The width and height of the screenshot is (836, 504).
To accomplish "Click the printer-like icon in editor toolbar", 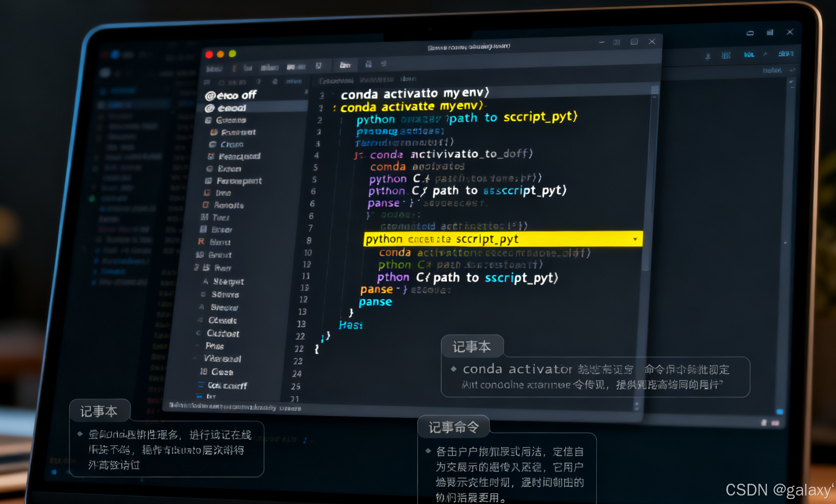I will click(x=368, y=64).
